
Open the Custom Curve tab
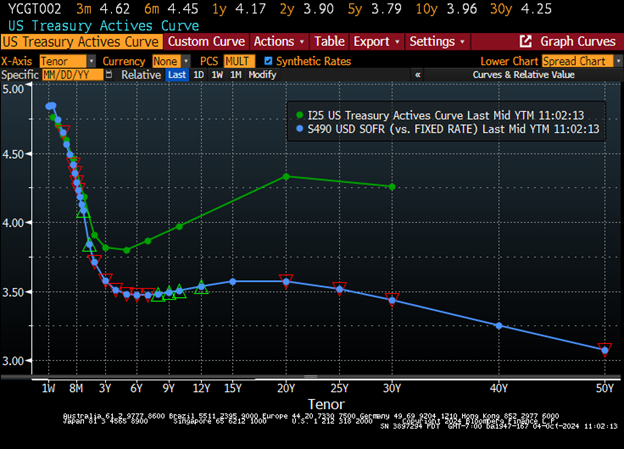click(x=206, y=41)
